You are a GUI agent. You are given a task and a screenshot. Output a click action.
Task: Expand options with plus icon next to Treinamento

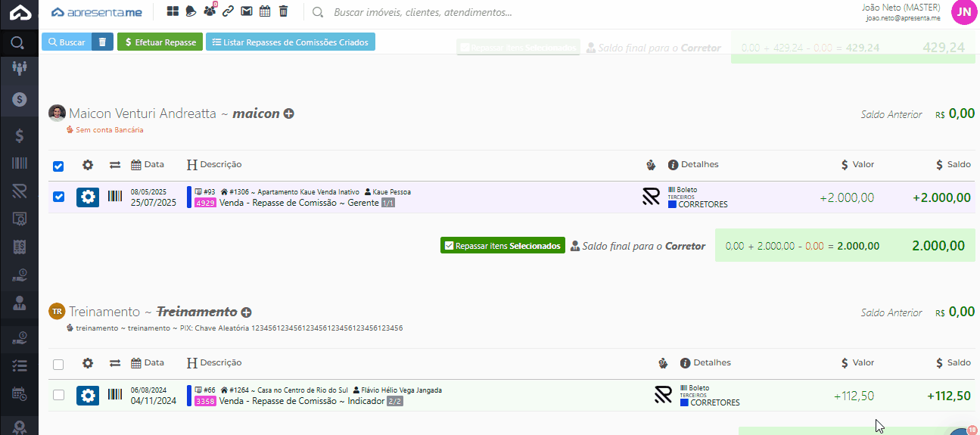(246, 312)
